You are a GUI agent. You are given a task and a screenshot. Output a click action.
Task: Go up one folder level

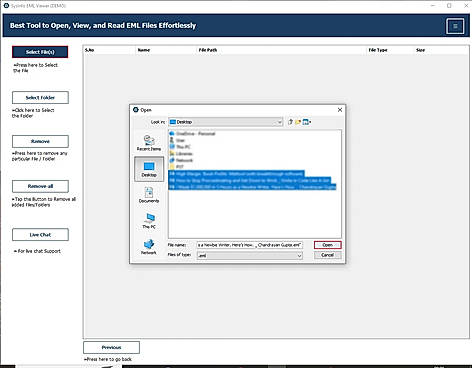(x=290, y=122)
